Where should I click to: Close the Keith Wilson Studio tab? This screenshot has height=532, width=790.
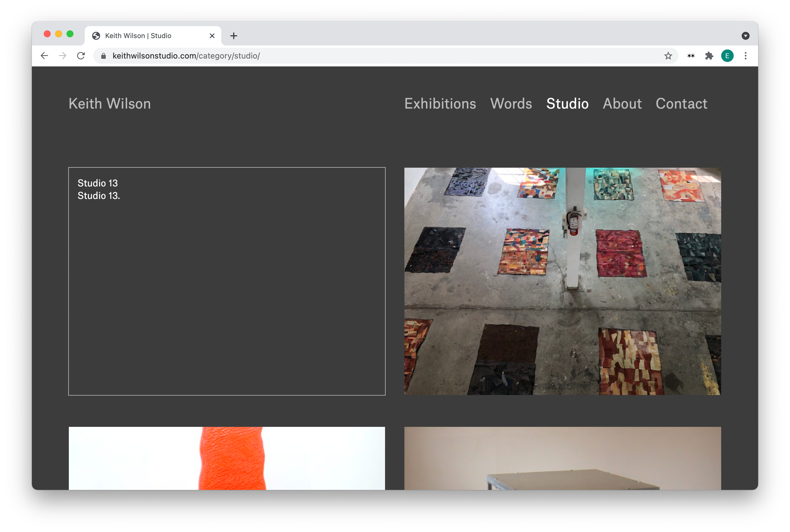pyautogui.click(x=212, y=36)
